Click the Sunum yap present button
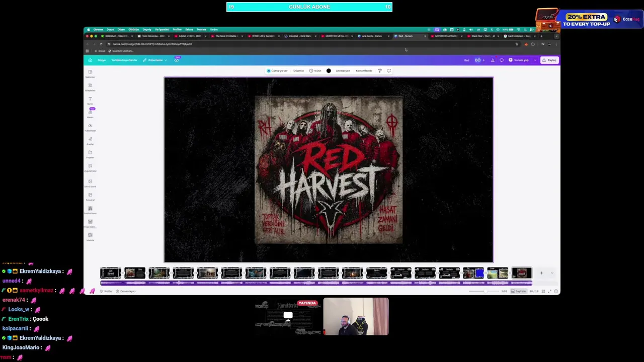The image size is (644, 362). coord(519,60)
